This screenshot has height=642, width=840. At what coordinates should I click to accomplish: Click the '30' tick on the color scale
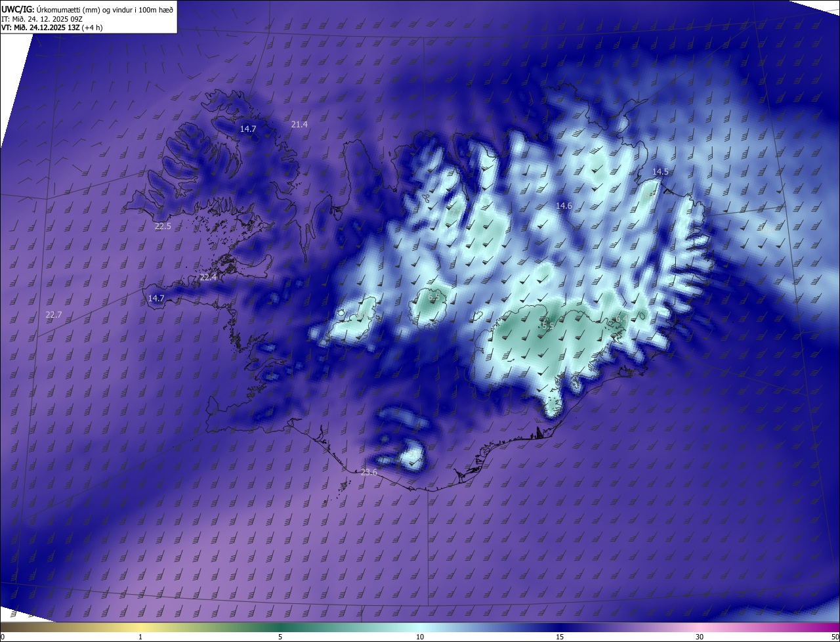tap(700, 637)
